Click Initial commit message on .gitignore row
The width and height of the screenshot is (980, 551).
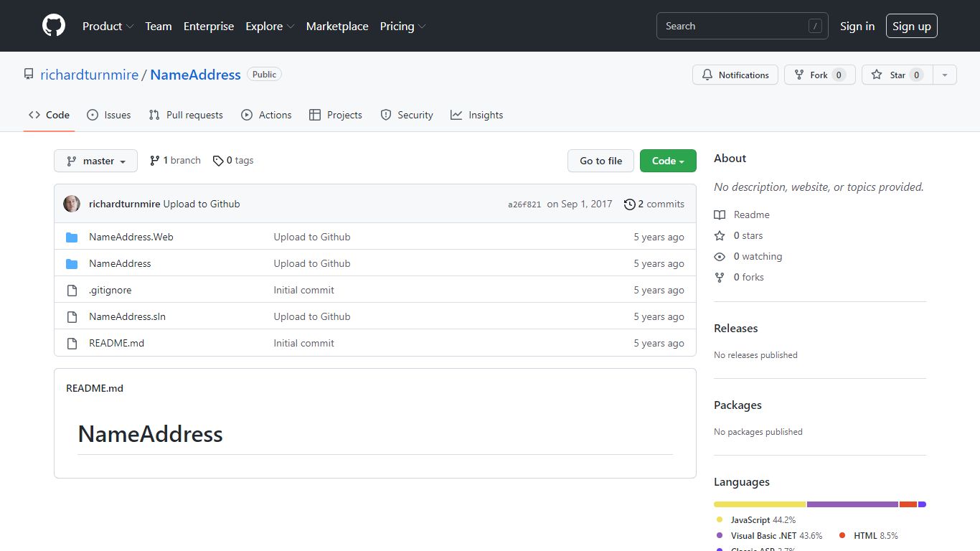303,290
